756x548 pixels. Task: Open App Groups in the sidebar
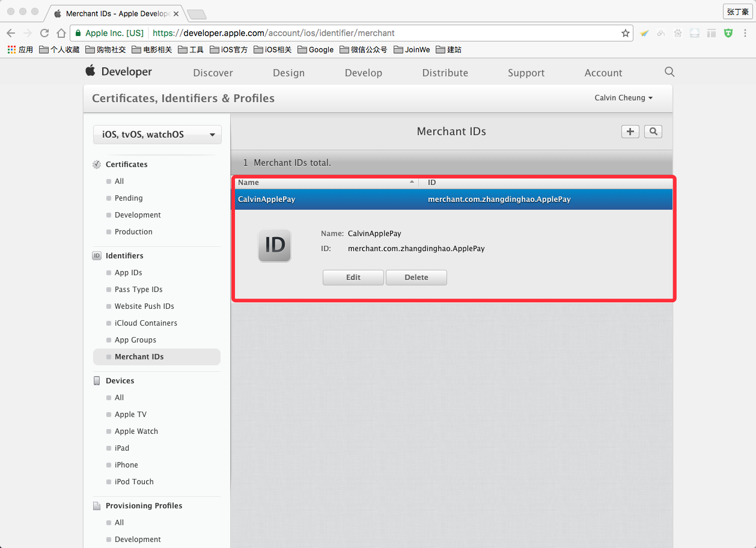point(135,339)
